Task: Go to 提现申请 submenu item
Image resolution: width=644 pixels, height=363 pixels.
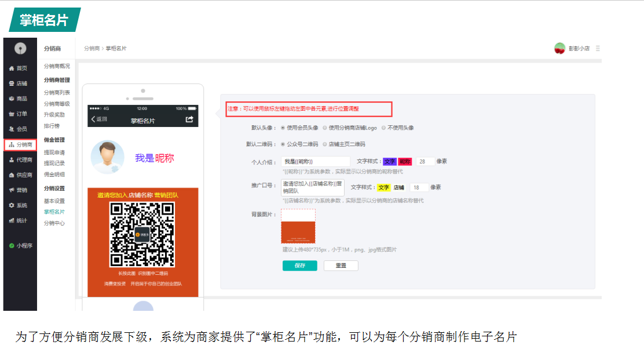Action: click(x=54, y=153)
